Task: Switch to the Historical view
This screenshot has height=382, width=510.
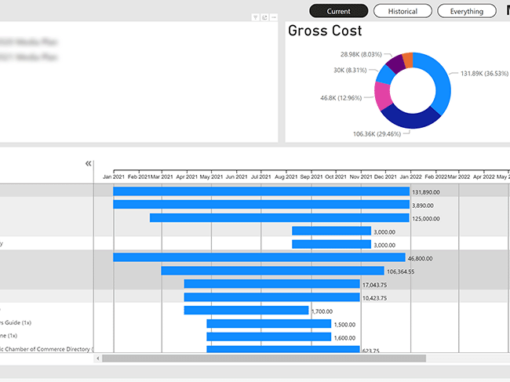Action: (403, 11)
